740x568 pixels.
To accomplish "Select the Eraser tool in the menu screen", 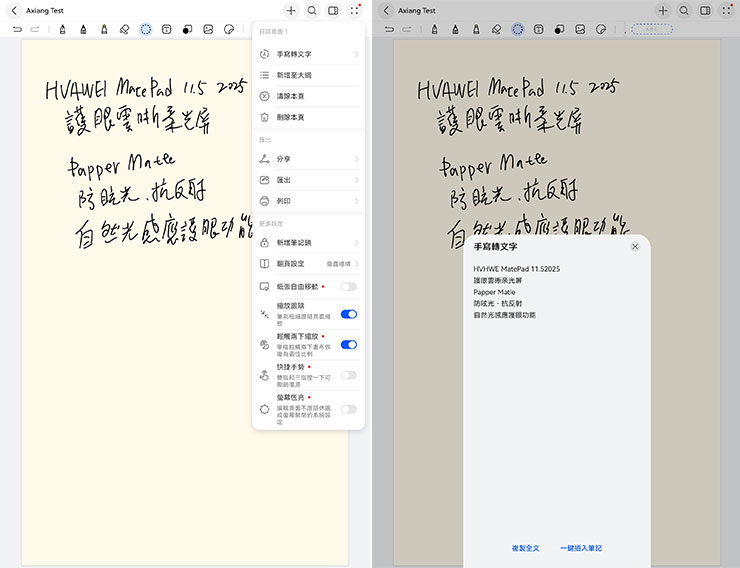I will click(x=125, y=29).
